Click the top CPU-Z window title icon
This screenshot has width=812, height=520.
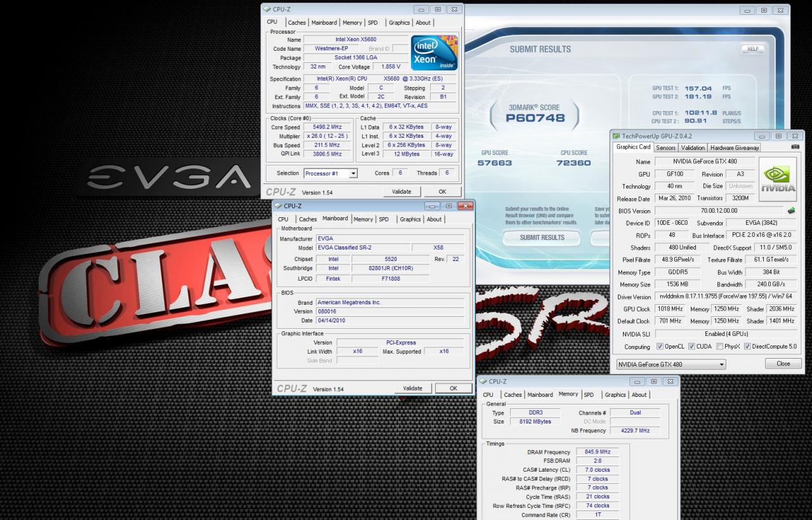(267, 9)
